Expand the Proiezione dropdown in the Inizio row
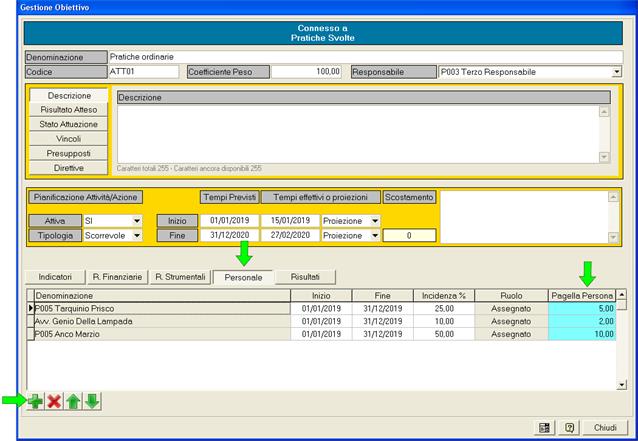 pyautogui.click(x=375, y=220)
